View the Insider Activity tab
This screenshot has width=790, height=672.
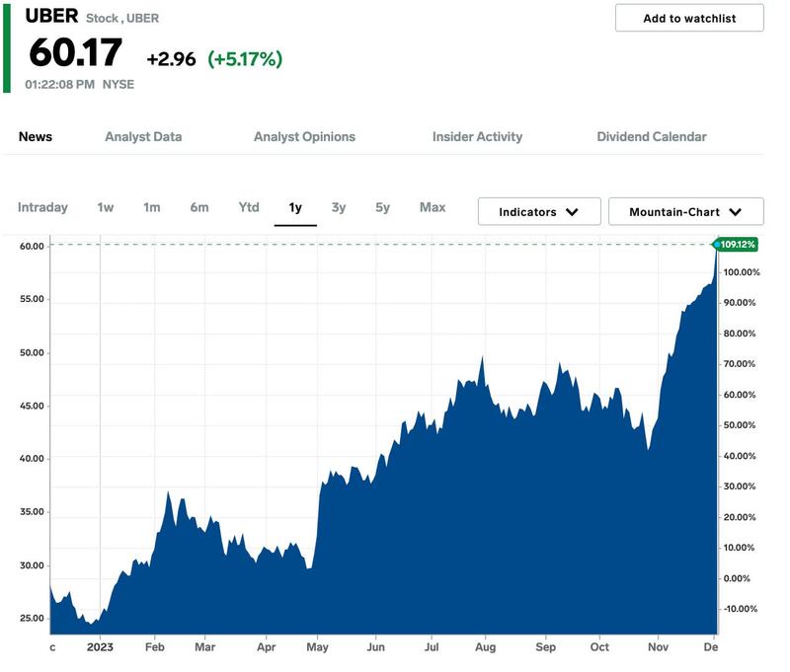[x=477, y=137]
